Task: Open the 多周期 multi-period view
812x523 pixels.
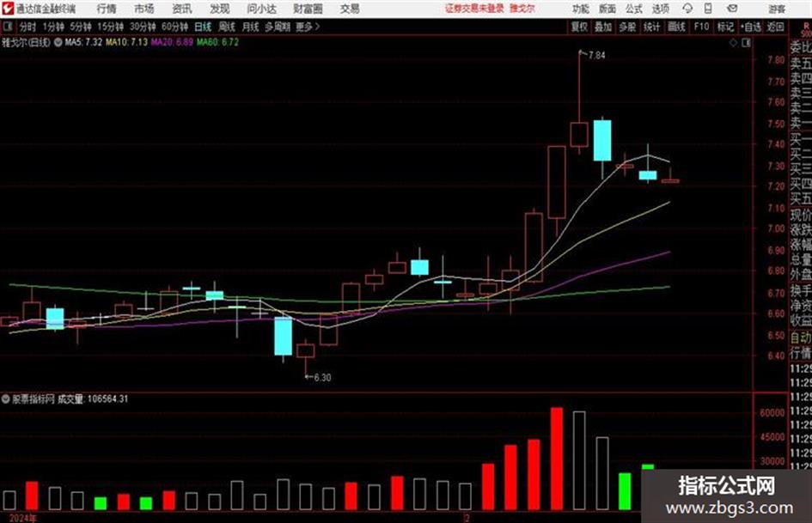Action: point(278,27)
